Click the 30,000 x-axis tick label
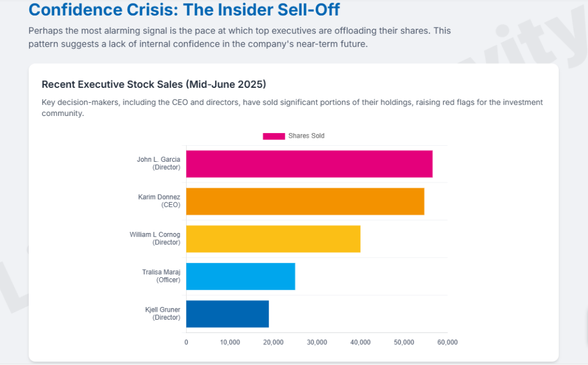 [317, 343]
